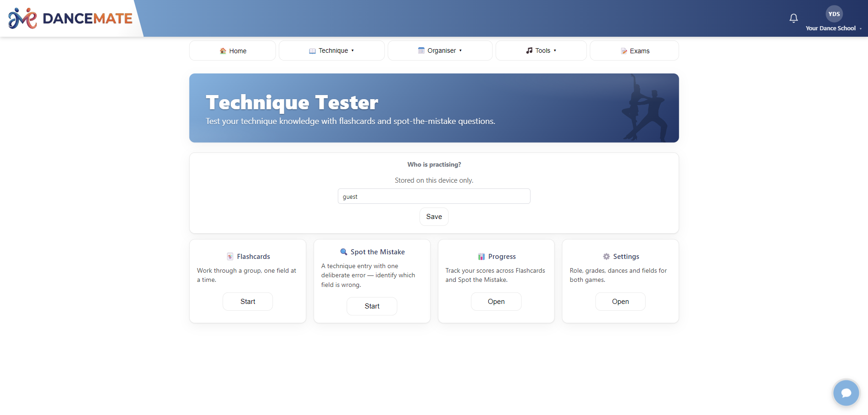
Task: Click the Technique book icon
Action: pyautogui.click(x=312, y=51)
